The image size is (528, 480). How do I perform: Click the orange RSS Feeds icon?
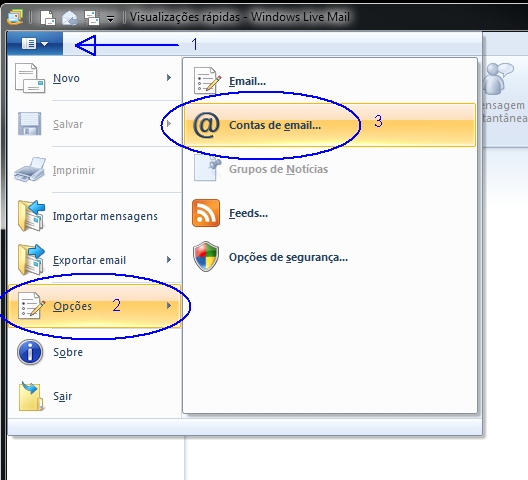tap(206, 213)
